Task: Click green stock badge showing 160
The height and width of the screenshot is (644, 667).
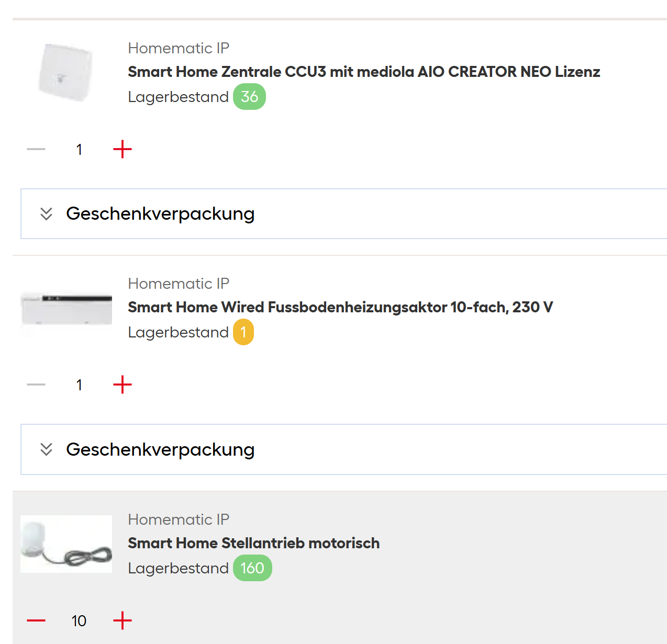Action: pos(252,568)
